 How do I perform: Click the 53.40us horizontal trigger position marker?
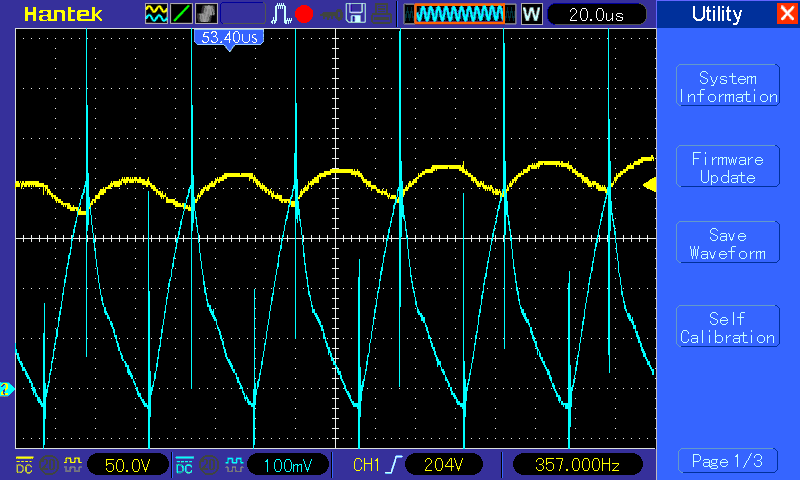(x=230, y=38)
